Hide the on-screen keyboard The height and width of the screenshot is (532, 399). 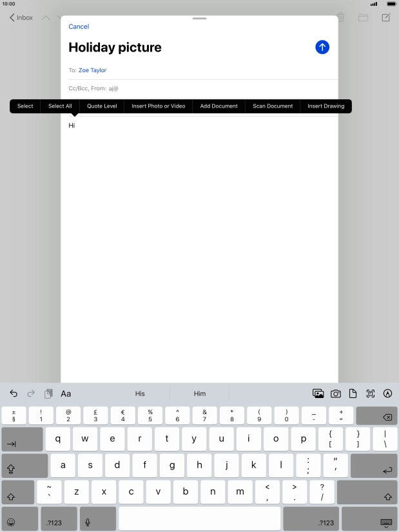pos(385,522)
